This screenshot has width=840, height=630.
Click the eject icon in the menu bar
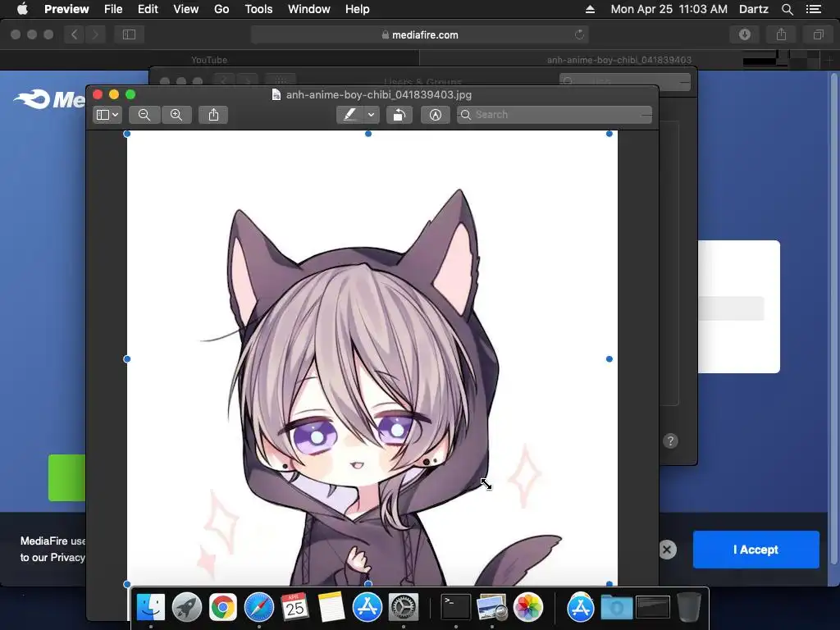590,9
